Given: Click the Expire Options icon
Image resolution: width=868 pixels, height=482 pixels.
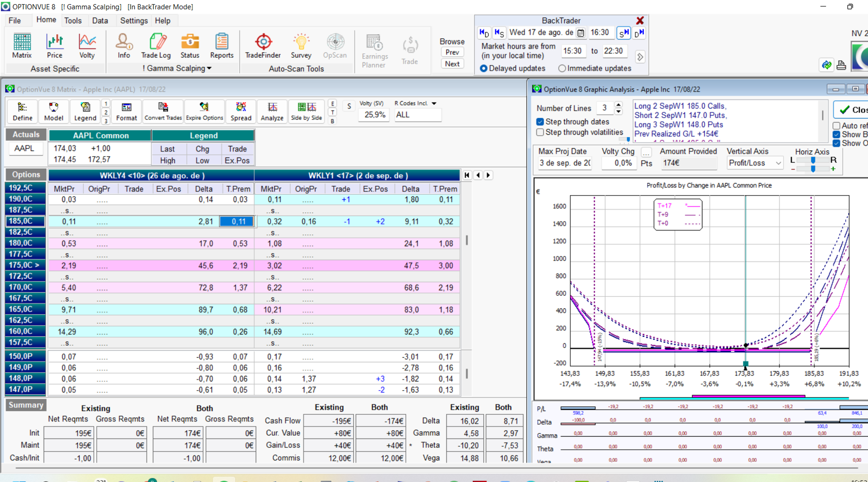Looking at the screenshot, I should (204, 112).
